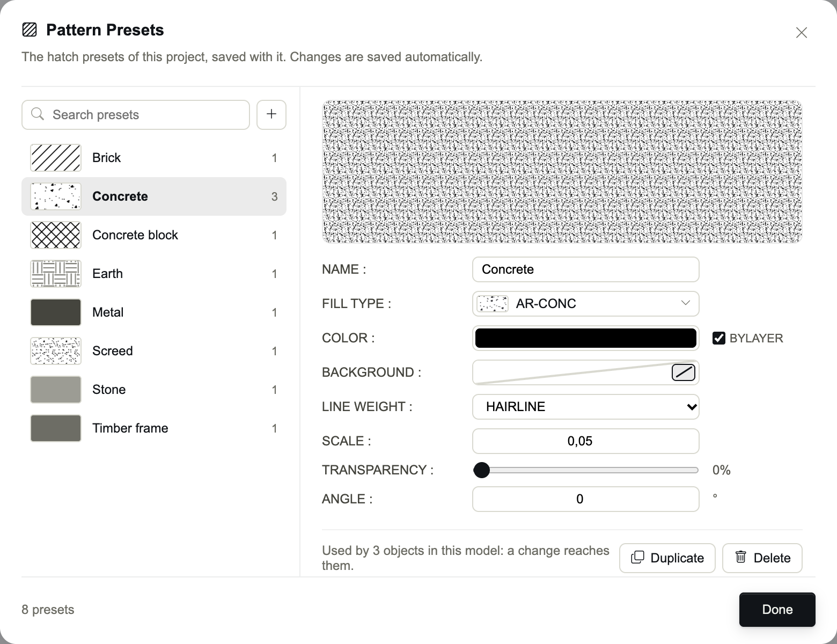Select the Earth preset

[154, 274]
